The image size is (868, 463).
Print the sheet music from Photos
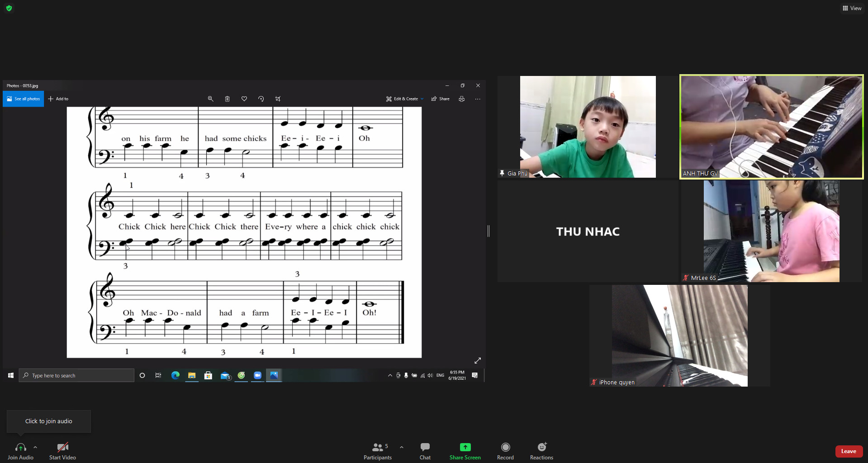click(x=461, y=99)
